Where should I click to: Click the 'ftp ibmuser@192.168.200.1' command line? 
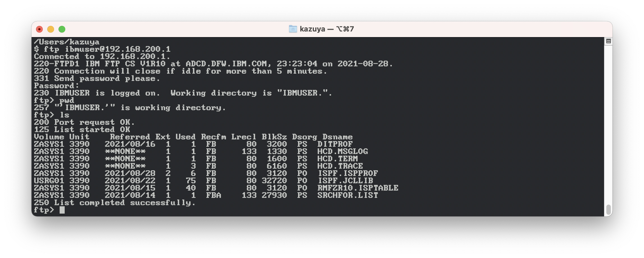tap(102, 49)
